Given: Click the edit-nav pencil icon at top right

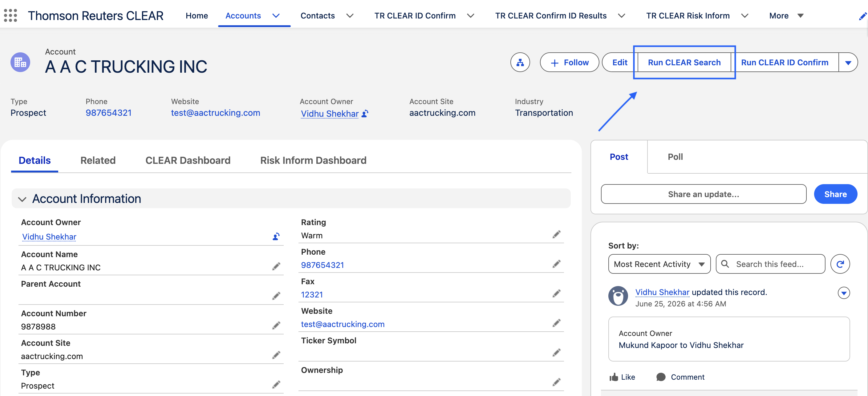Looking at the screenshot, I should pos(862,16).
